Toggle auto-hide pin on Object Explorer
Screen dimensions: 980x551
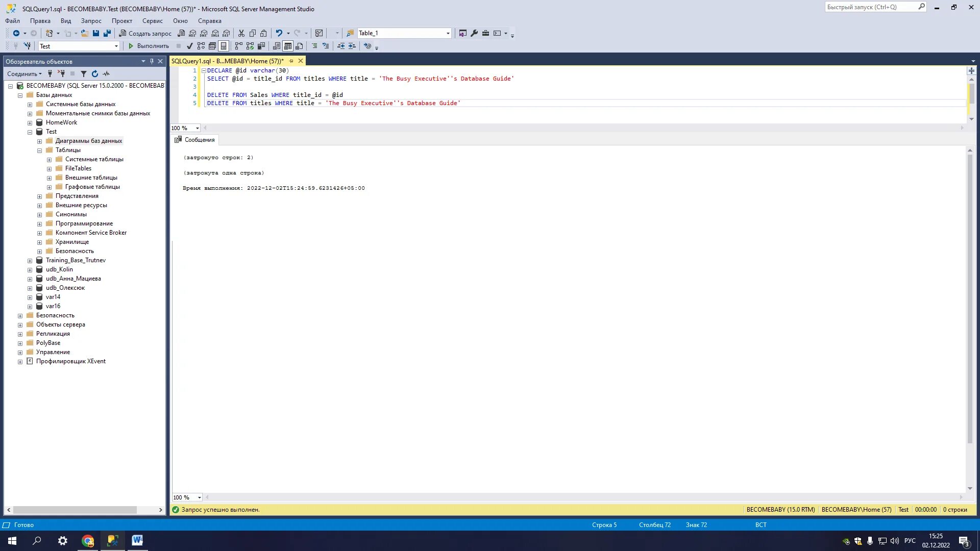(152, 61)
